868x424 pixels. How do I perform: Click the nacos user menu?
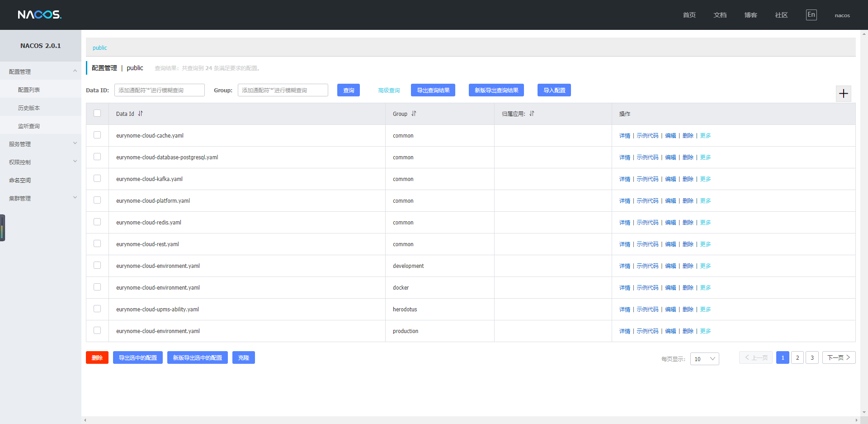pos(842,15)
